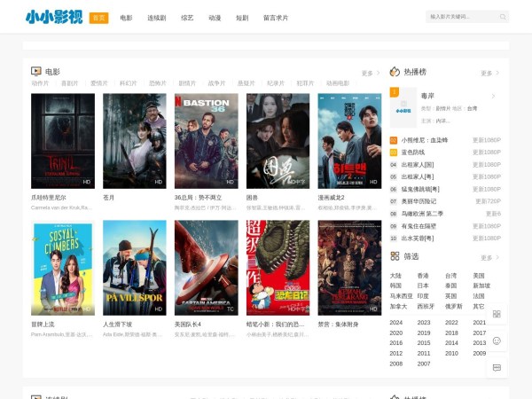
Task: Click the 小小影视 site logo
Action: (54, 17)
